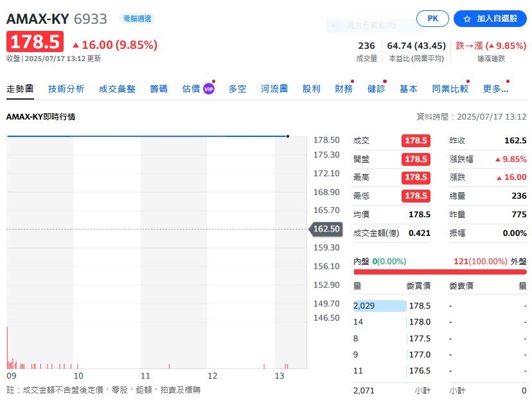Switch to the 技術分析 tab
Image resolution: width=532 pixels, height=405 pixels.
(x=66, y=89)
